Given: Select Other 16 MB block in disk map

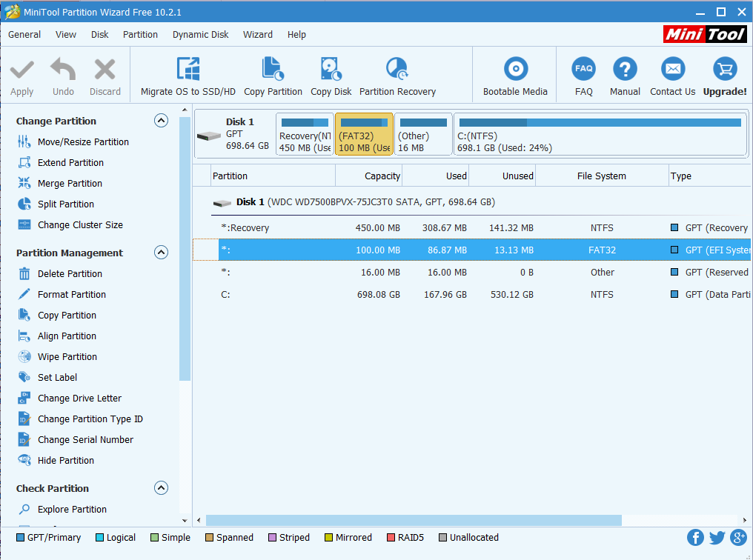Looking at the screenshot, I should [x=423, y=134].
